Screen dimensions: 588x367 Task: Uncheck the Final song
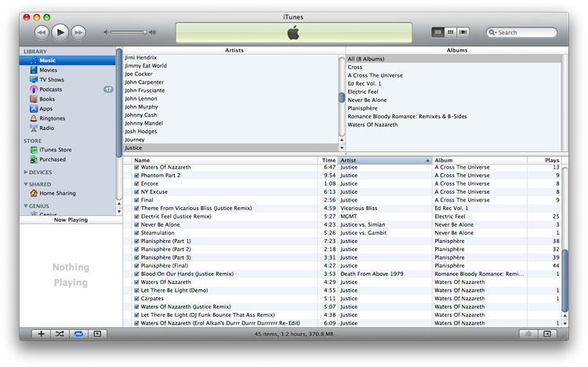(x=136, y=201)
